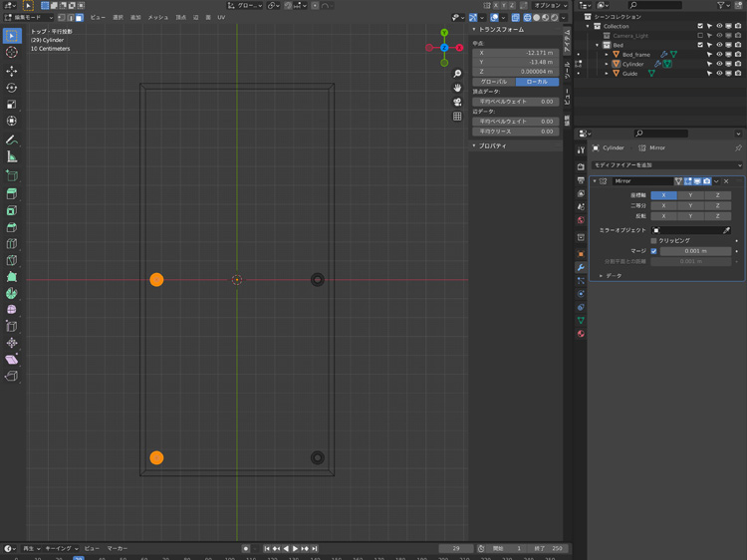Open the wrench Modifier properties tab
747x560 pixels.
[x=581, y=267]
